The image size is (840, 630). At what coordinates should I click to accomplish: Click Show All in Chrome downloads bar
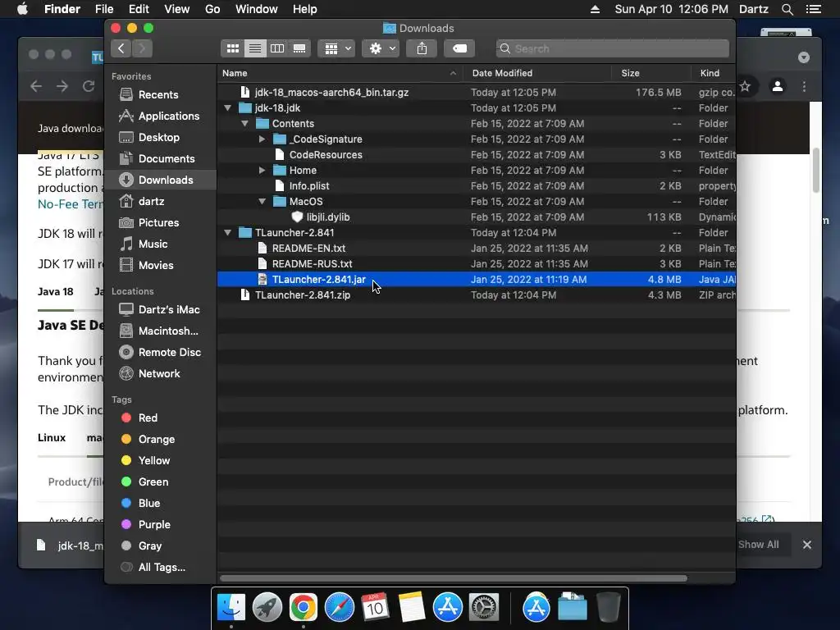click(758, 545)
